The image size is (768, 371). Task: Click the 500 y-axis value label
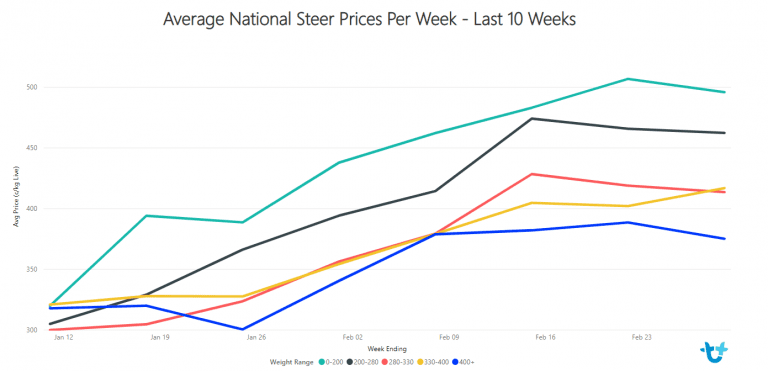[x=32, y=88]
